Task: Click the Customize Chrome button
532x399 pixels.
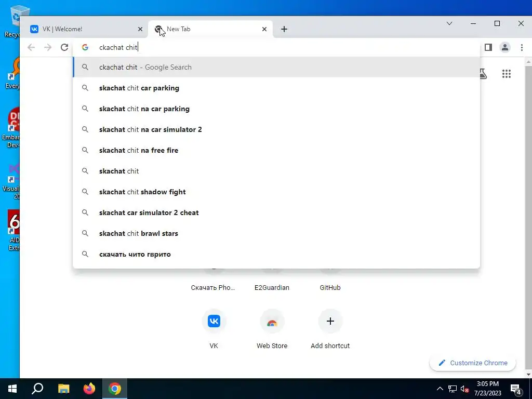Action: pyautogui.click(x=473, y=363)
